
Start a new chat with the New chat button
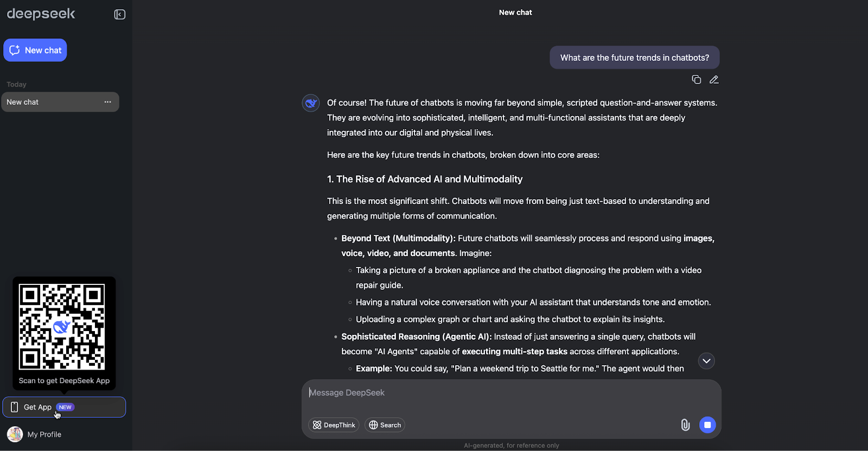[x=35, y=50]
